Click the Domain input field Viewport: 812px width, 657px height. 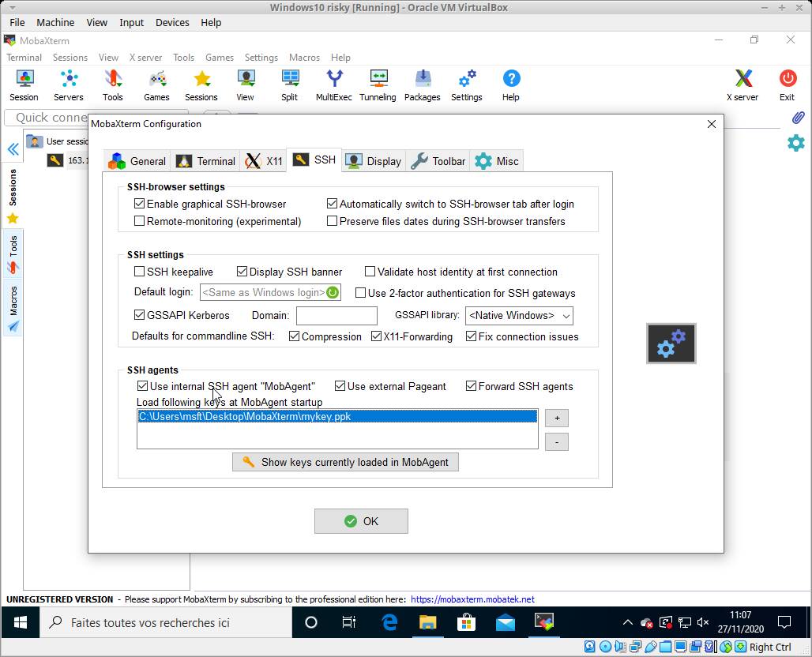click(x=336, y=315)
